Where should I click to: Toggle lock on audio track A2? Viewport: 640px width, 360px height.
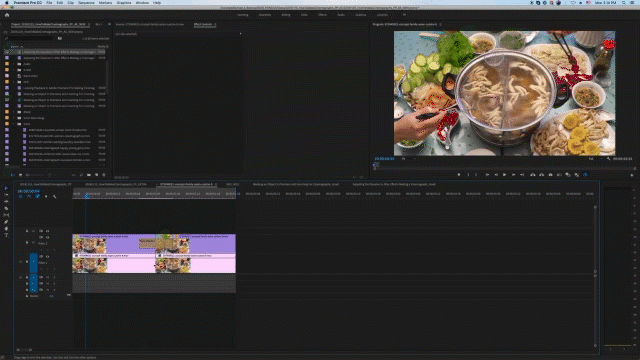coord(27,283)
